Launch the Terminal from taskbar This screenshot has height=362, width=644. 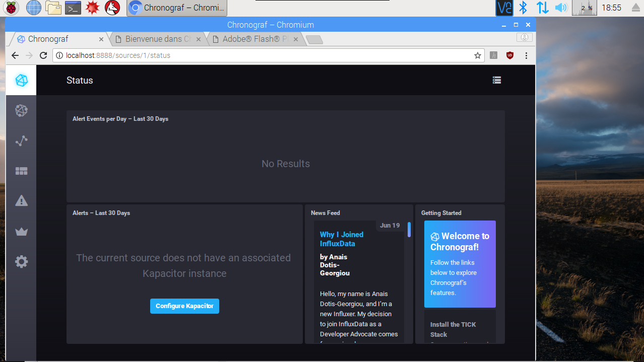[73, 8]
